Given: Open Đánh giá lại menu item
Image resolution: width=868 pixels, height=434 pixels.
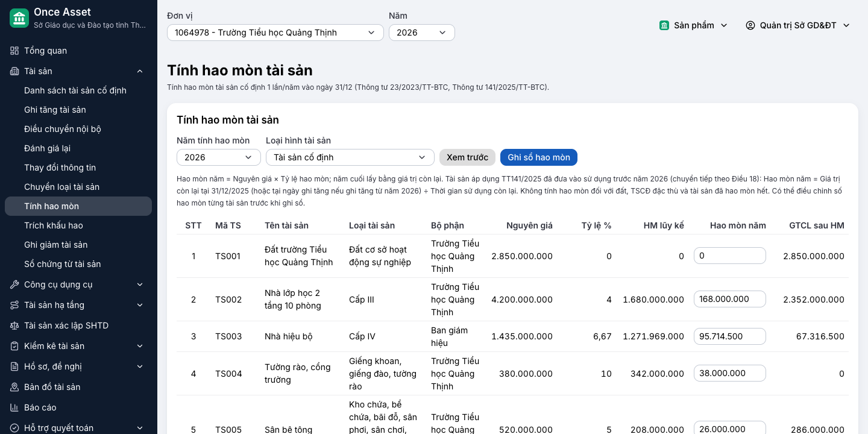Looking at the screenshot, I should point(78,148).
